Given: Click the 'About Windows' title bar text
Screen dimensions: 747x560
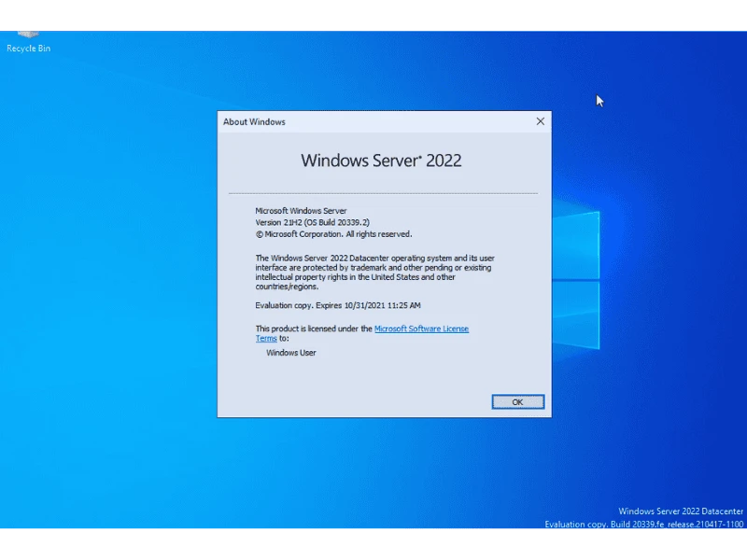Looking at the screenshot, I should [x=254, y=122].
